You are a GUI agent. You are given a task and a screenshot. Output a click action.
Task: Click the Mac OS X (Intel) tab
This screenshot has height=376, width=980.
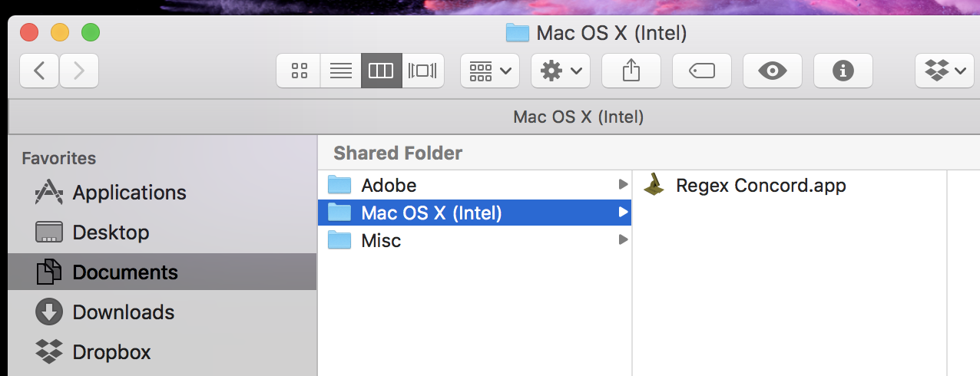[x=578, y=117]
